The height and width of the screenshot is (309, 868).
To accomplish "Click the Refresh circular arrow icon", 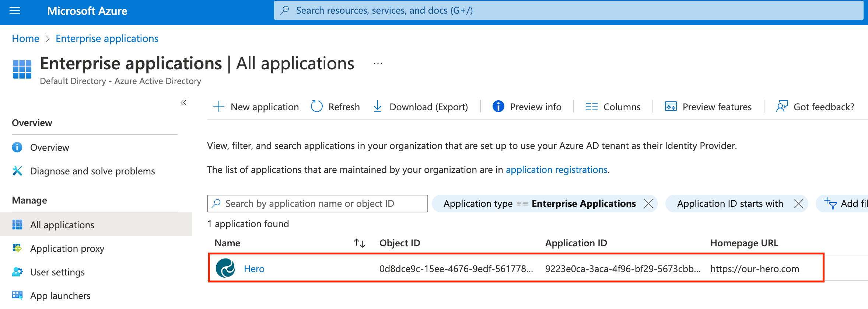I will (x=317, y=107).
